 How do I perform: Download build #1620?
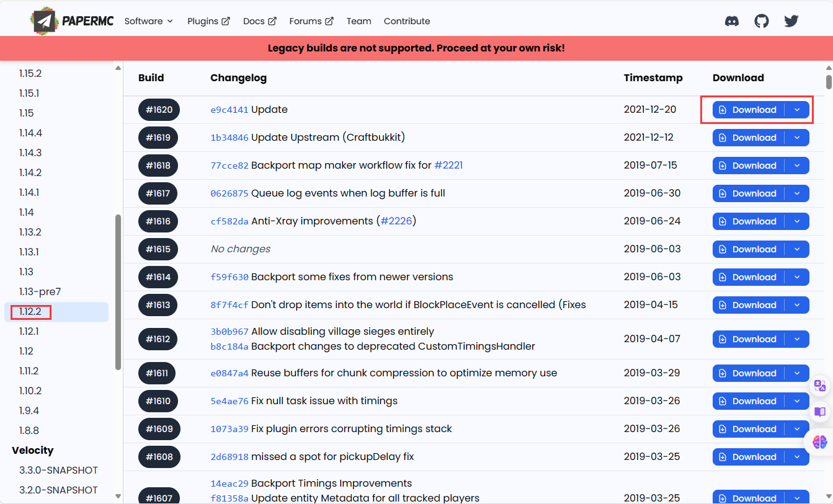point(748,110)
